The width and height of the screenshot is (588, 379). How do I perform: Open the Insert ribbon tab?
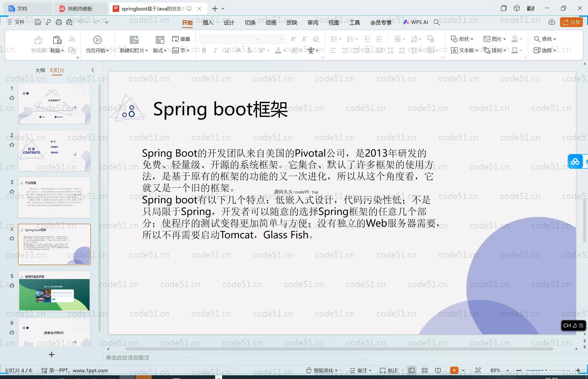pyautogui.click(x=208, y=22)
